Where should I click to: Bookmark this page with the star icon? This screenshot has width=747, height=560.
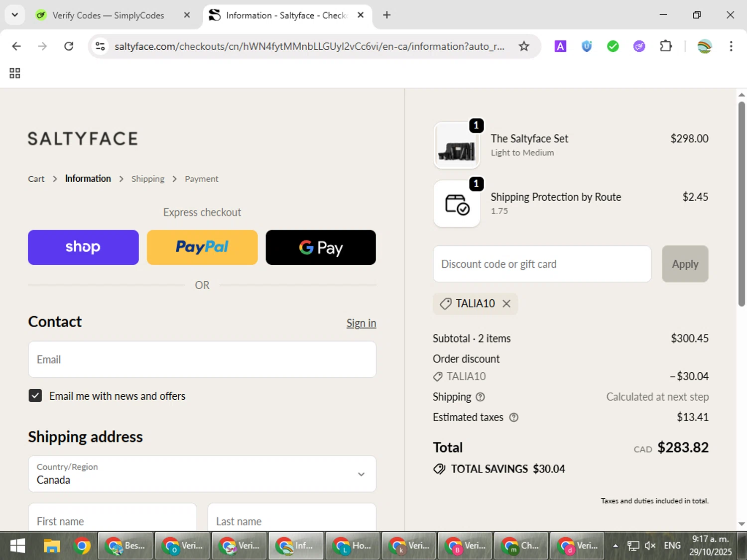524,46
